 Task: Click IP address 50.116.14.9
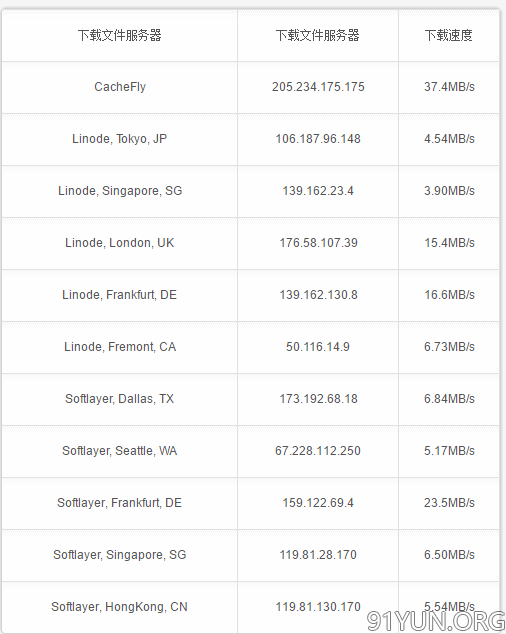click(318, 347)
